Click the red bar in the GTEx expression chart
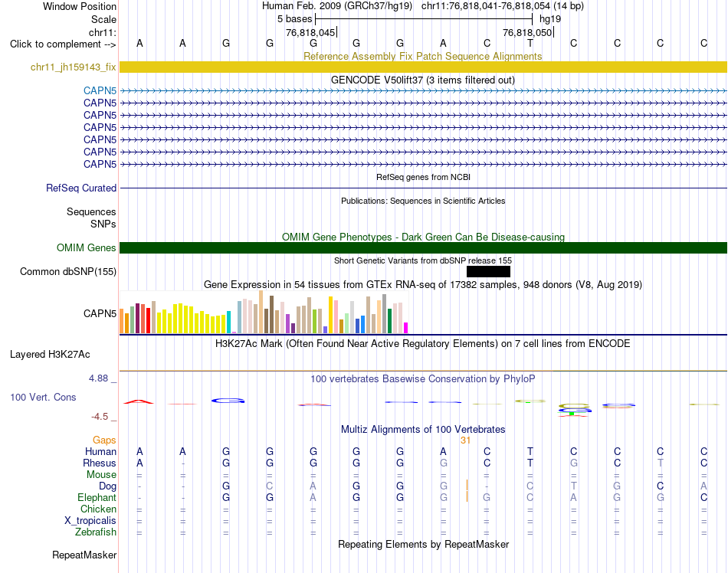This screenshot has height=573, width=728. click(148, 320)
